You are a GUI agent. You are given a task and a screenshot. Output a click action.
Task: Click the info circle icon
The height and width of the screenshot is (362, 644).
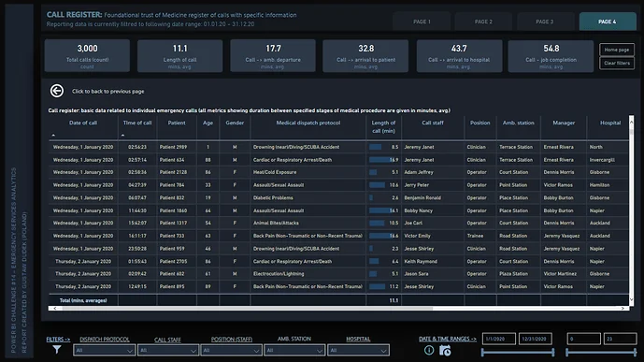pos(429,350)
